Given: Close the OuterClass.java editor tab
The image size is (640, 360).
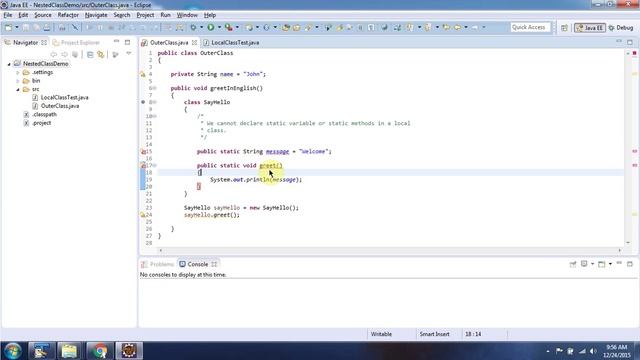Looking at the screenshot, I should click(x=194, y=42).
